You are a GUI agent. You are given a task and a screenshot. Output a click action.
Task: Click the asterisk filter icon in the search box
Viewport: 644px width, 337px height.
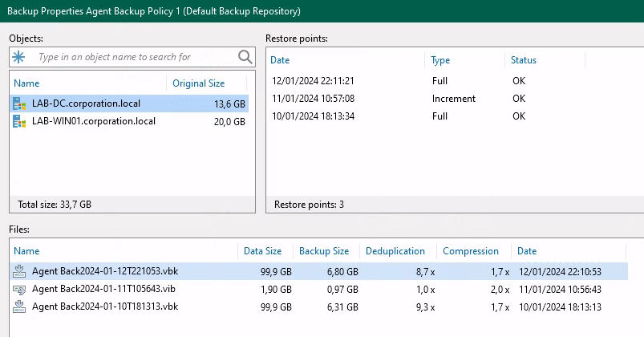(x=18, y=57)
